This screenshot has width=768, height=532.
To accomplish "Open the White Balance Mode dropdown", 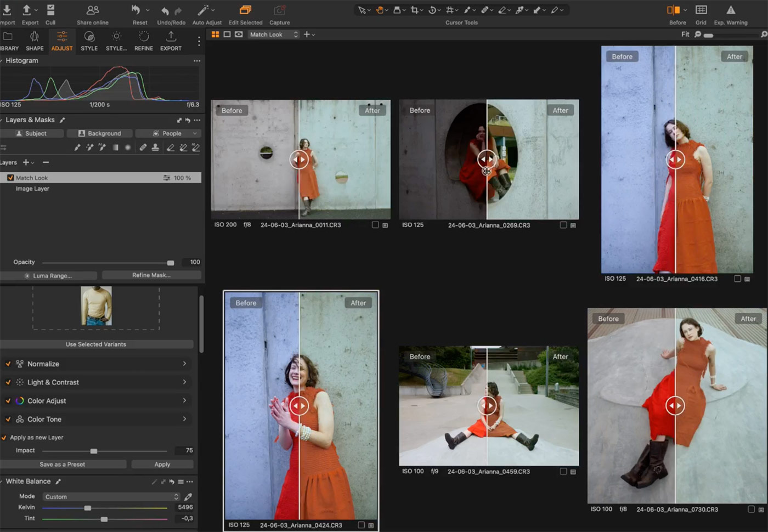I will 111,496.
